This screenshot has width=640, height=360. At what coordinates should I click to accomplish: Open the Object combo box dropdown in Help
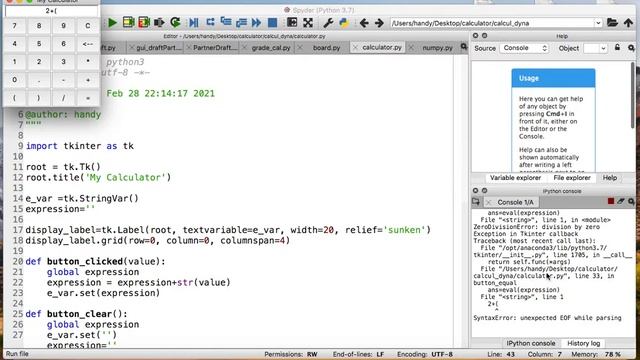point(603,48)
